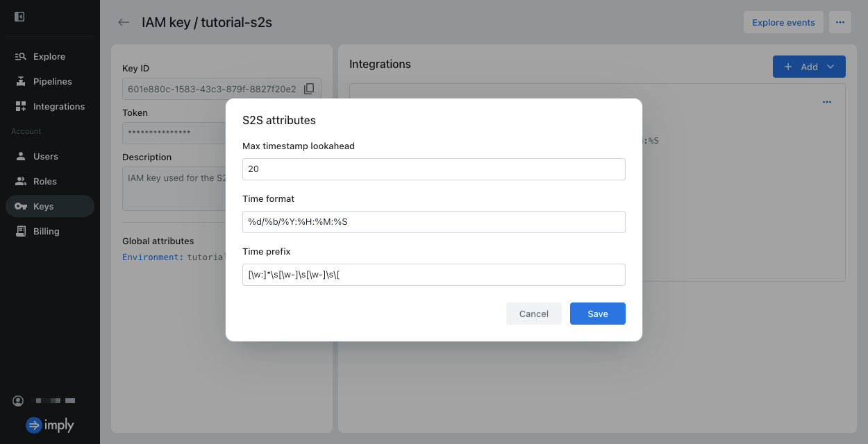This screenshot has height=444, width=868.
Task: Click the Environment attribute label
Action: (x=153, y=257)
